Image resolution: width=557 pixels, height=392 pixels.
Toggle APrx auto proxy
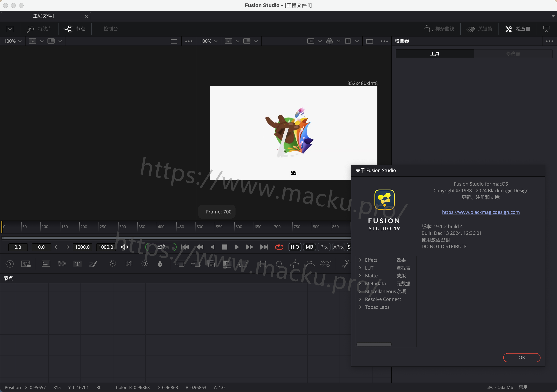point(338,247)
